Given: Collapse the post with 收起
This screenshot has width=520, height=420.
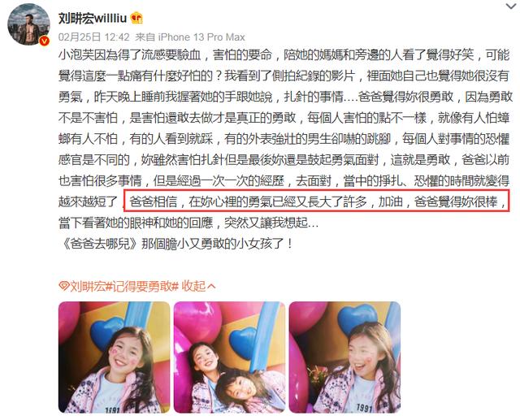Looking at the screenshot, I should coord(193,286).
